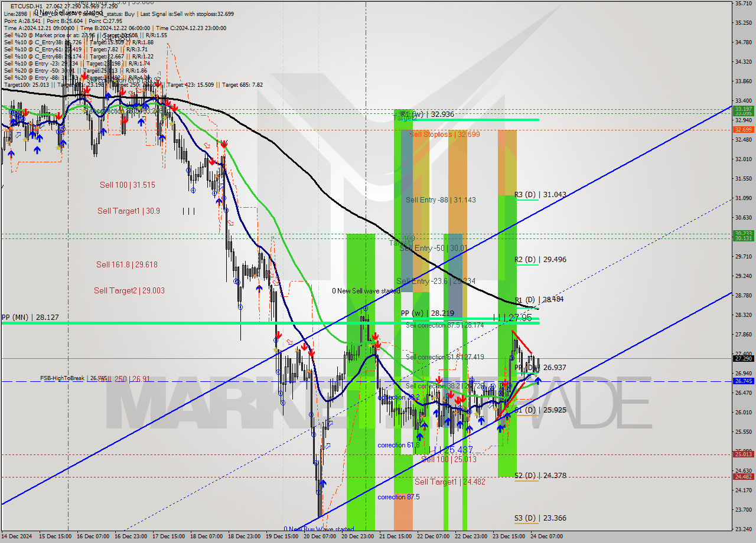This screenshot has height=543, width=756.
Task: Click the 28.780 price scale value
Action: click(743, 295)
